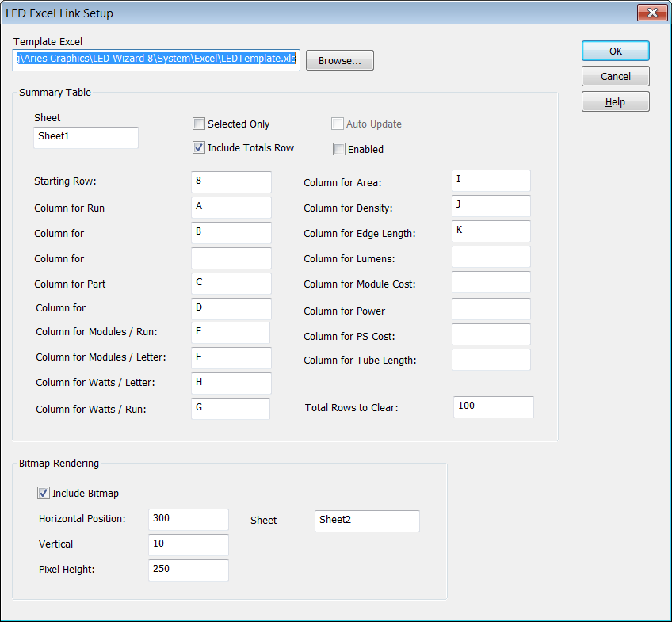Viewport: 672px width, 622px height.
Task: Click the Template Excel path field
Action: [x=155, y=59]
